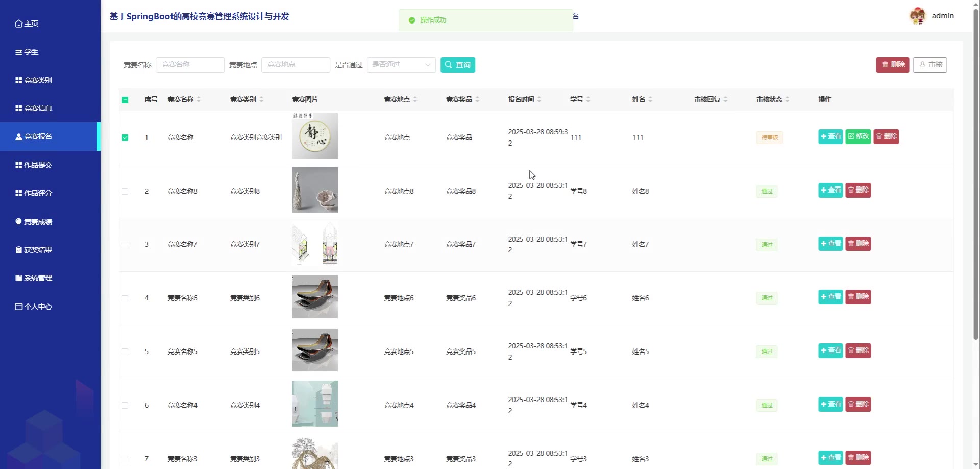Screen dimensions: 980x469
Task: Check the checkbox for row 4
Action: tap(125, 298)
